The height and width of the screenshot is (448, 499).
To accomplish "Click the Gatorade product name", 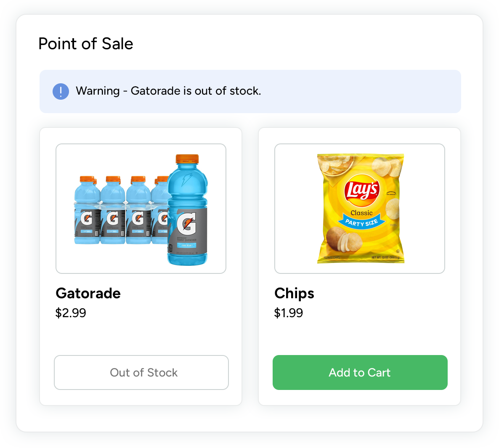I will [88, 293].
